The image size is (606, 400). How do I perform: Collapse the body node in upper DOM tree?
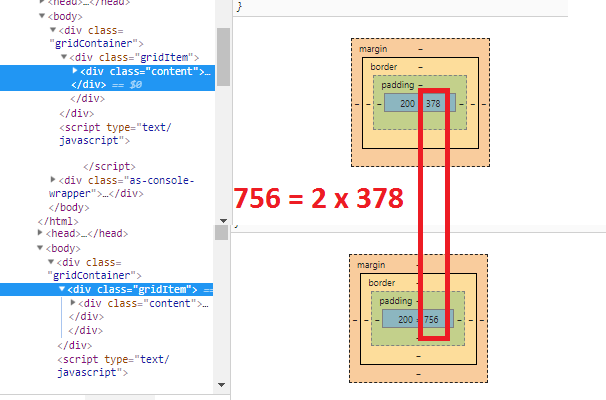(x=42, y=16)
